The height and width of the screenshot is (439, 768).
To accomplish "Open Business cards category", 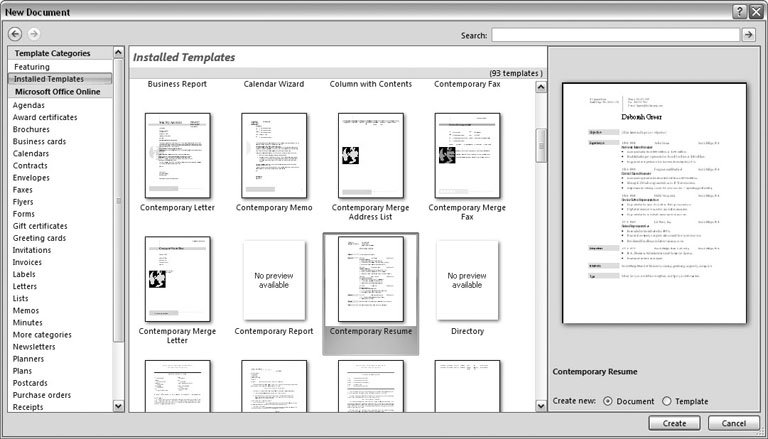I will point(39,142).
